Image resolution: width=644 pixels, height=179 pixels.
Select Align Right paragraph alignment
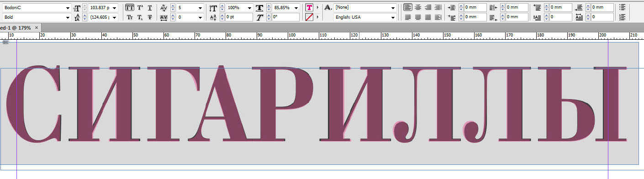[428, 7]
